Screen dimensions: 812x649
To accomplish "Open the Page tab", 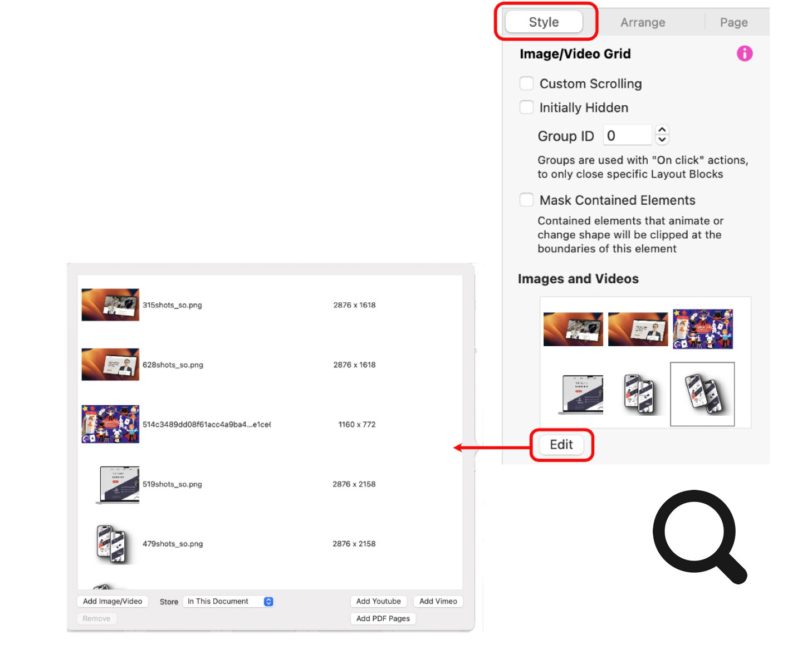I will click(733, 22).
